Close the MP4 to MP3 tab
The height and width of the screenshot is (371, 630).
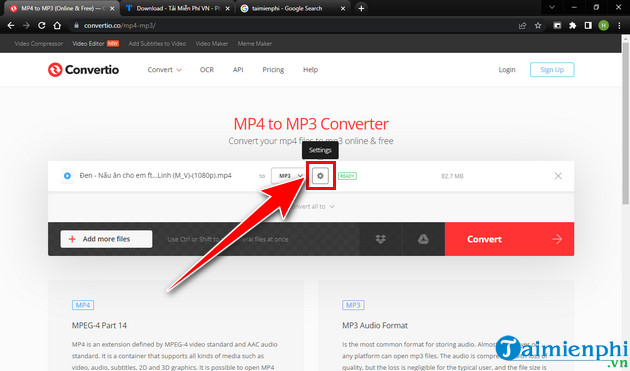(x=112, y=8)
